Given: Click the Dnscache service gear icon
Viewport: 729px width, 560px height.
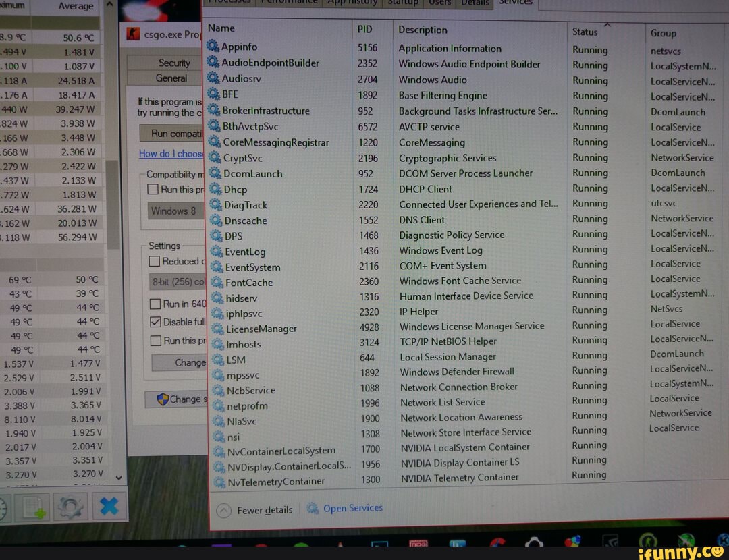Looking at the screenshot, I should (216, 220).
